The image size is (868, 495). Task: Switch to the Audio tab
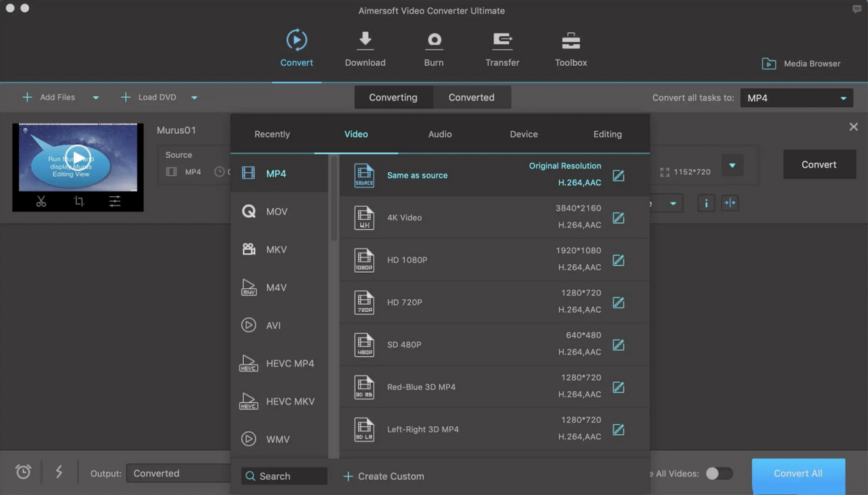point(440,134)
